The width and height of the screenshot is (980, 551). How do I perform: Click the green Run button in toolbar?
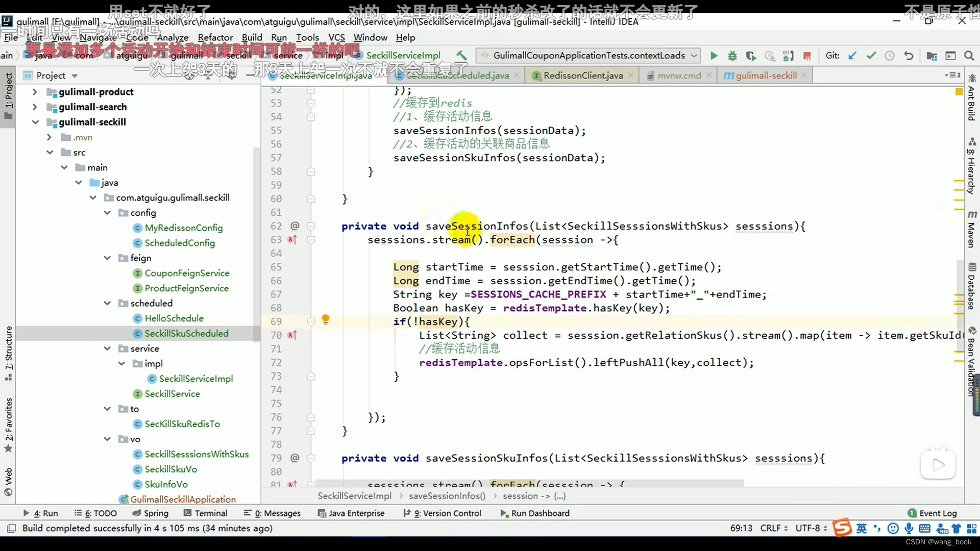[714, 56]
